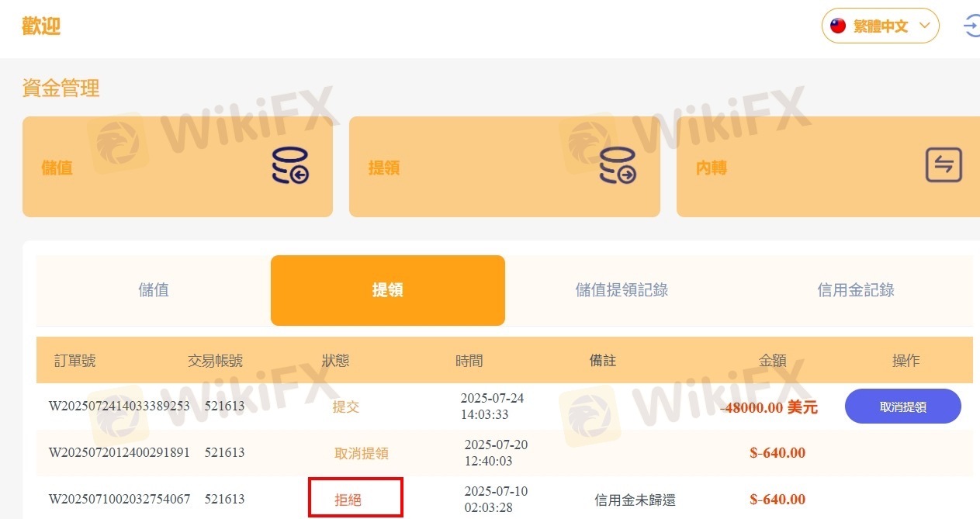The image size is (980, 519).
Task: Click the 取消提領 status text
Action: tap(362, 453)
